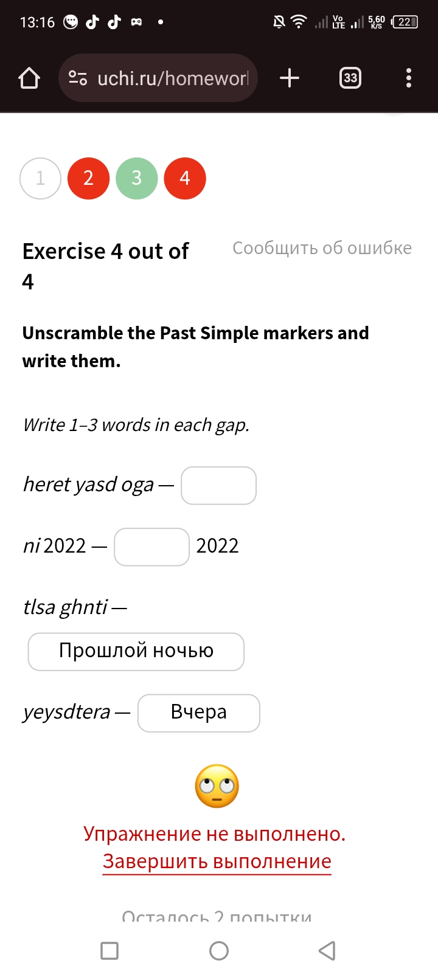
Task: Go to exercise 1 circle
Action: pyautogui.click(x=40, y=178)
